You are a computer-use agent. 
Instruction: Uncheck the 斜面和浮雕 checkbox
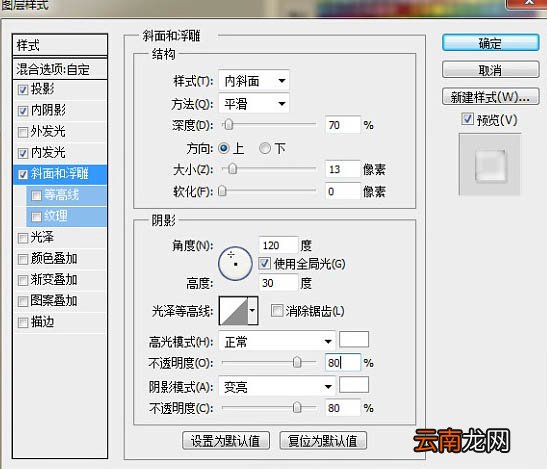23,174
